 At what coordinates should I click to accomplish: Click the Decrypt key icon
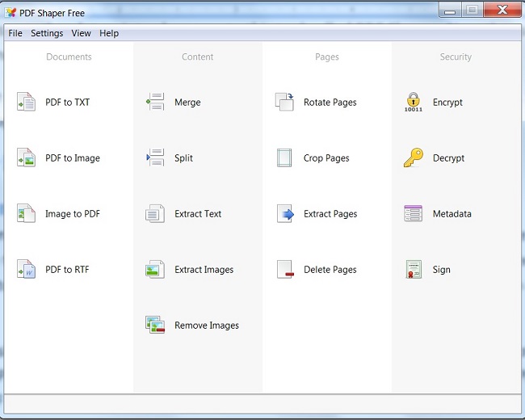(414, 157)
